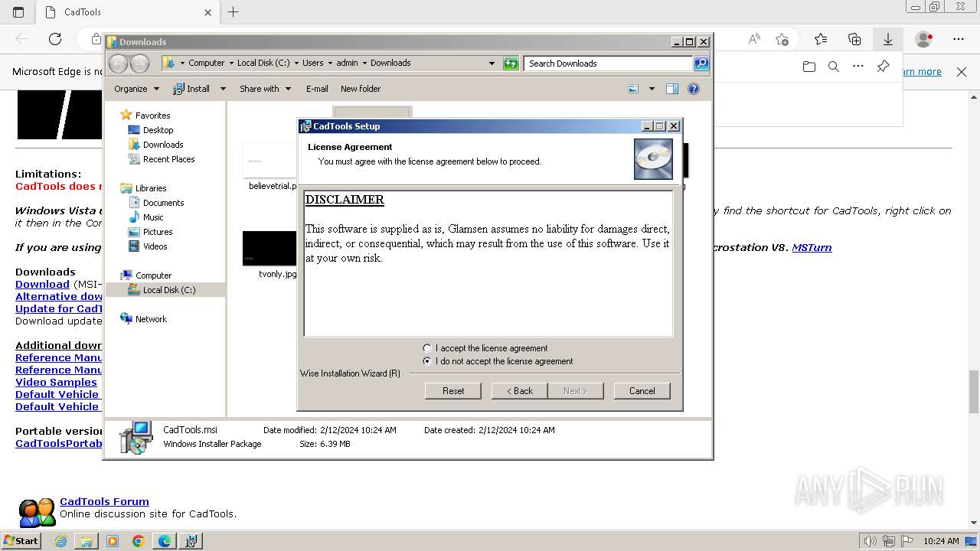Image resolution: width=980 pixels, height=551 pixels.
Task: Open the view options dropdown arrow
Action: click(652, 89)
